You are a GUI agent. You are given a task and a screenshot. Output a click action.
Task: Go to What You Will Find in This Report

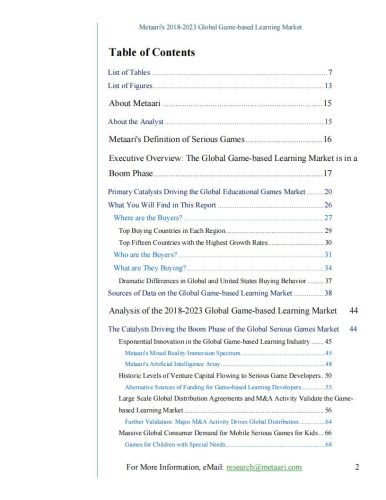pos(220,205)
